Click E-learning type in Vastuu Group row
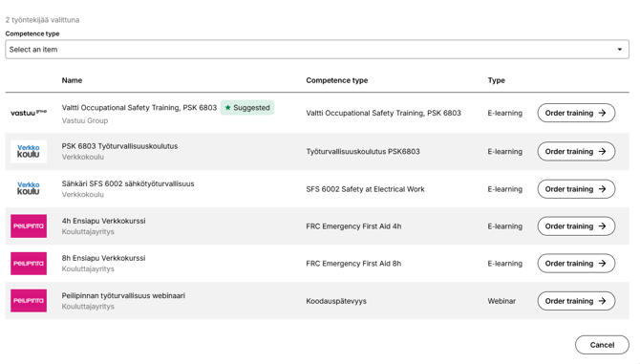Viewport: 640px width, 364px height. point(505,113)
